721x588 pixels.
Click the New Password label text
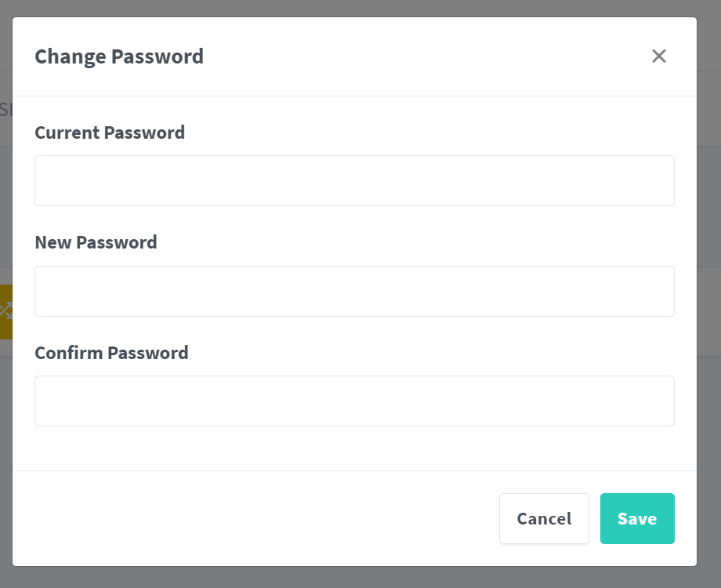[96, 242]
